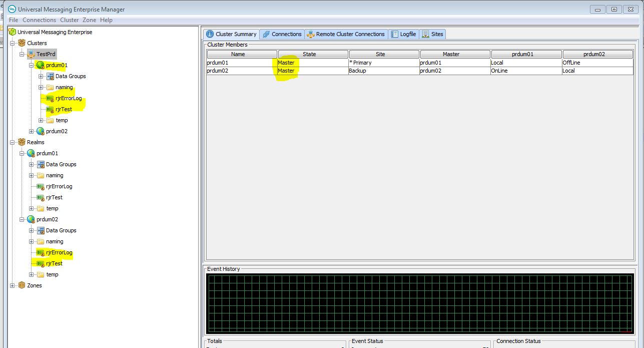644x348 pixels.
Task: Collapse prdum02 node under Realms
Action: (x=22, y=219)
